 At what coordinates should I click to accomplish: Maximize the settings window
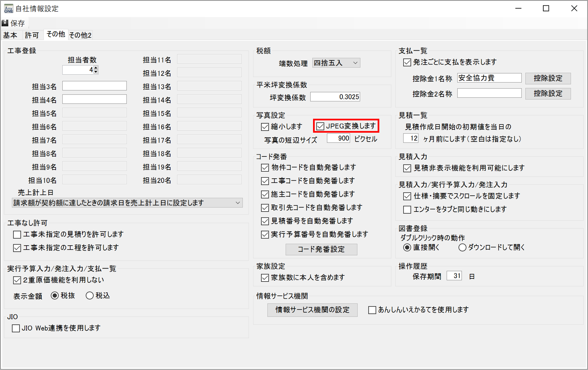tap(546, 9)
